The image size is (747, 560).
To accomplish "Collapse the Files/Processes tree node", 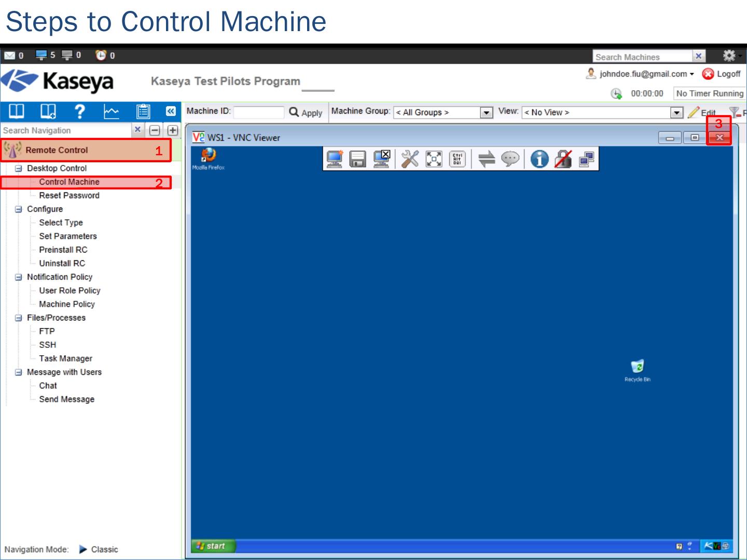I will tap(19, 318).
